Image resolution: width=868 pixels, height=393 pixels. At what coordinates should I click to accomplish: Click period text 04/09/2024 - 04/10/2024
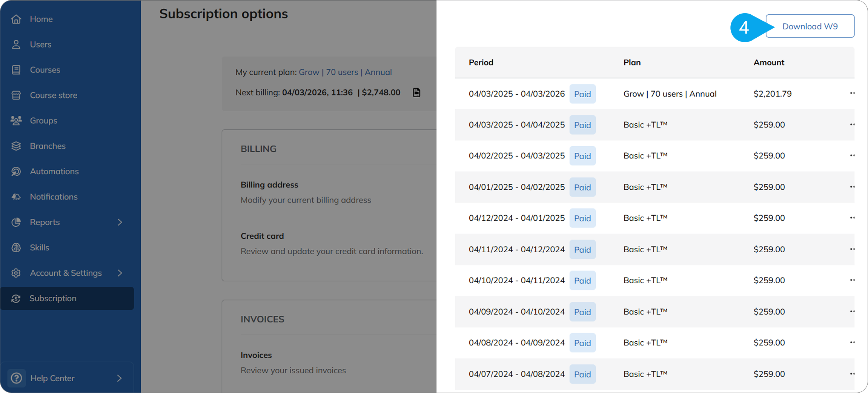point(516,312)
